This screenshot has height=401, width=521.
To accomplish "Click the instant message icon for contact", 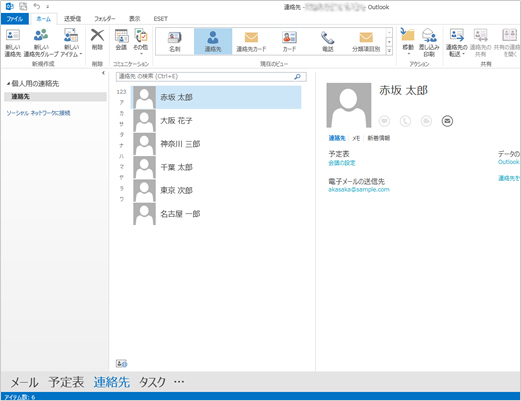I will [384, 121].
